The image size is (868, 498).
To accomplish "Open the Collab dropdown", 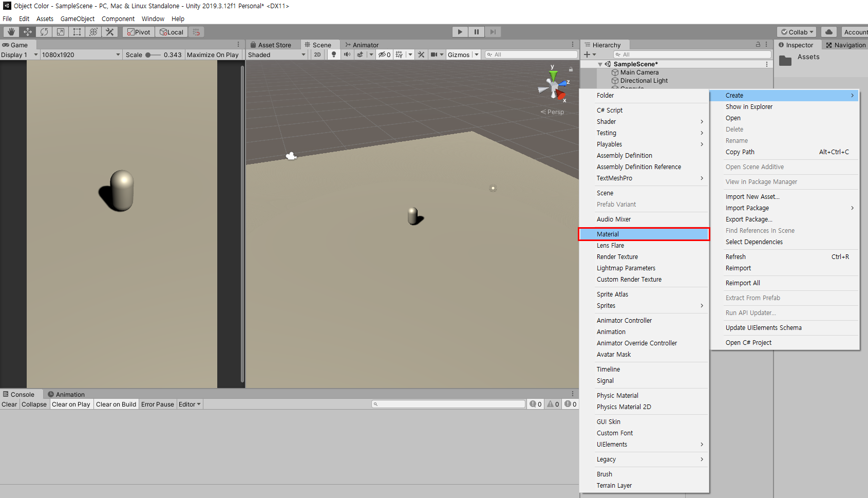I will pyautogui.click(x=797, y=32).
